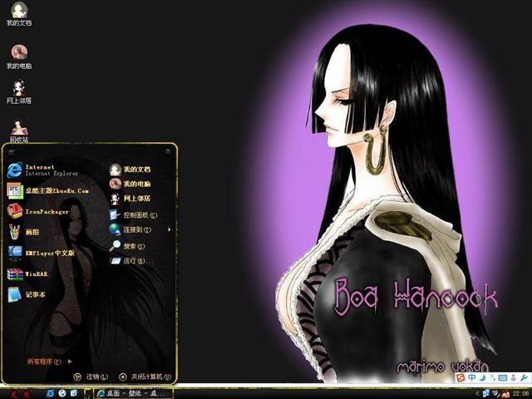
Task: Open 桌酷主题ZhuoKu.Com in the start menu
Action: click(48, 191)
